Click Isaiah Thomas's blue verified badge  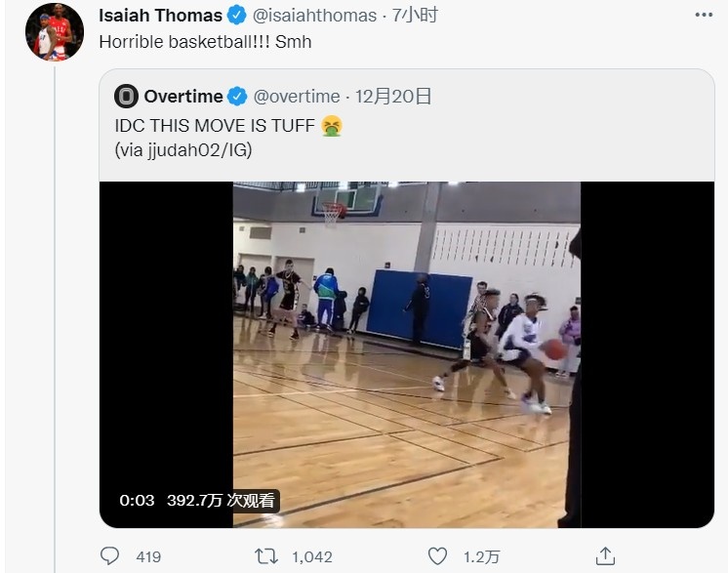coord(237,16)
